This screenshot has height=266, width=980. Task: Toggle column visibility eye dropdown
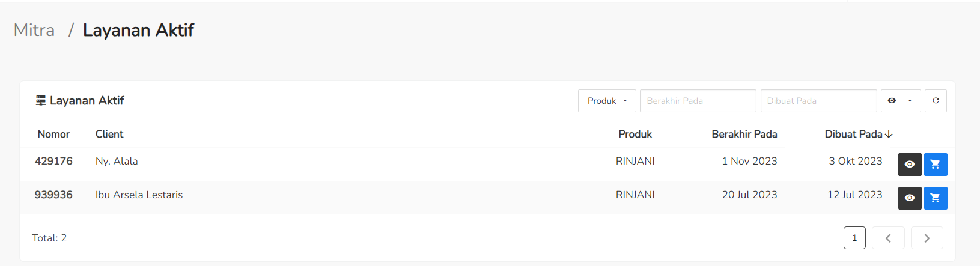click(900, 101)
